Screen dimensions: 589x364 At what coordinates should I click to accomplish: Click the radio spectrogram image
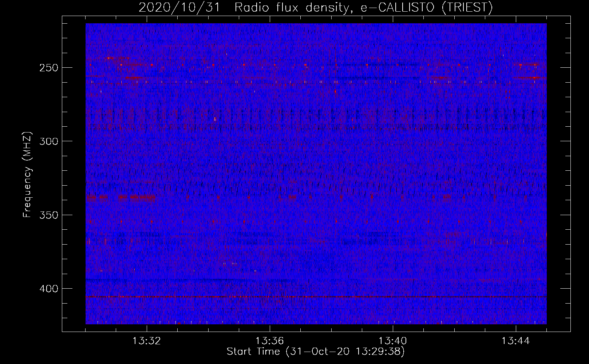point(316,174)
